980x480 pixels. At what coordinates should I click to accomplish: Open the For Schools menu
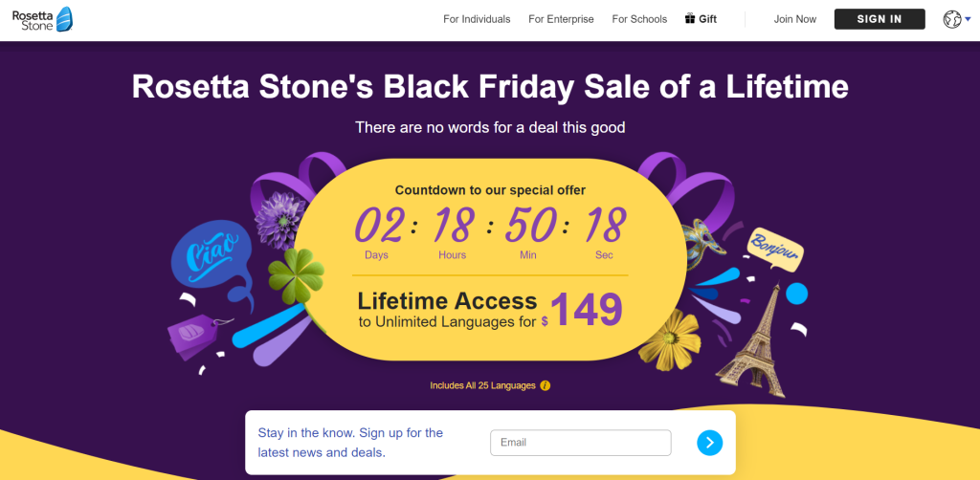tap(639, 19)
